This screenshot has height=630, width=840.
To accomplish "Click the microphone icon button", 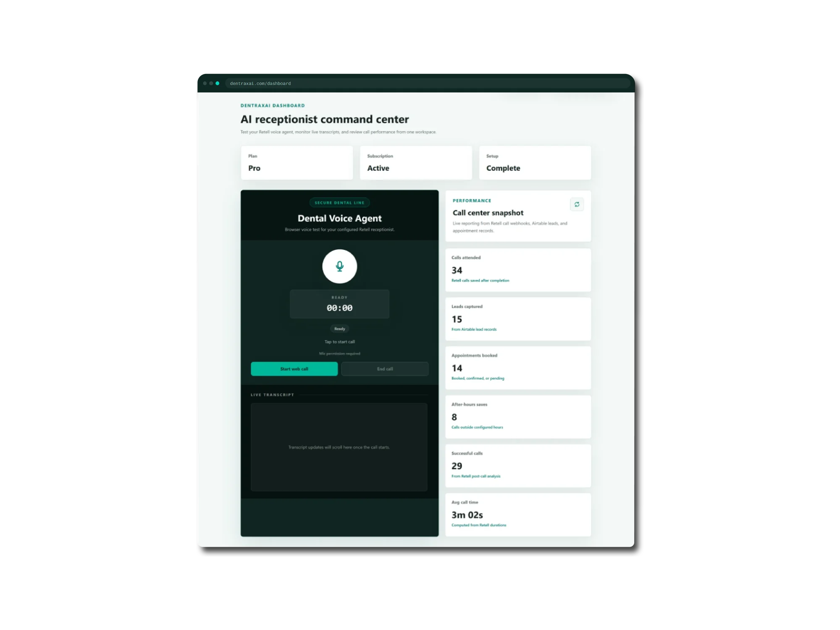I will point(339,266).
